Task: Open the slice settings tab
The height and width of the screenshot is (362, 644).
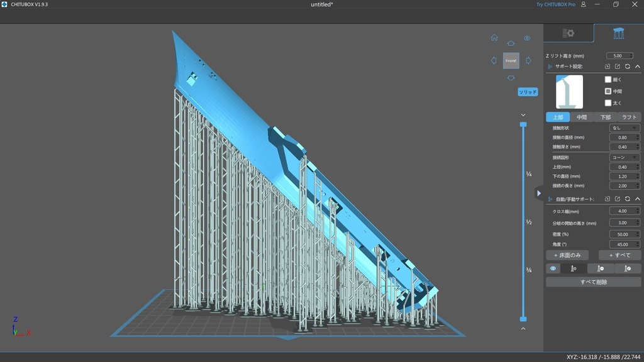Action: coord(569,33)
